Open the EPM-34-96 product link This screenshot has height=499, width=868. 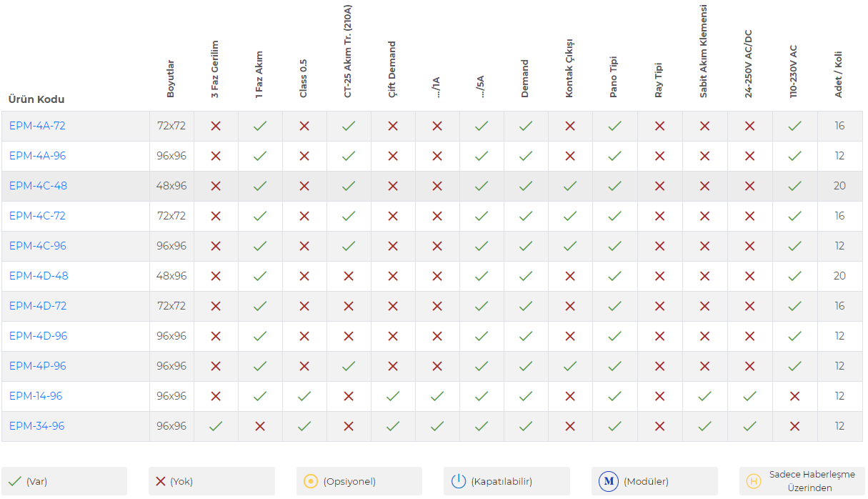[36, 426]
